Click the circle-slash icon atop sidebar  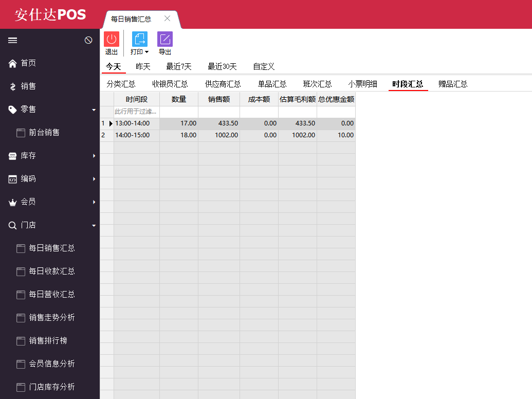pos(88,41)
